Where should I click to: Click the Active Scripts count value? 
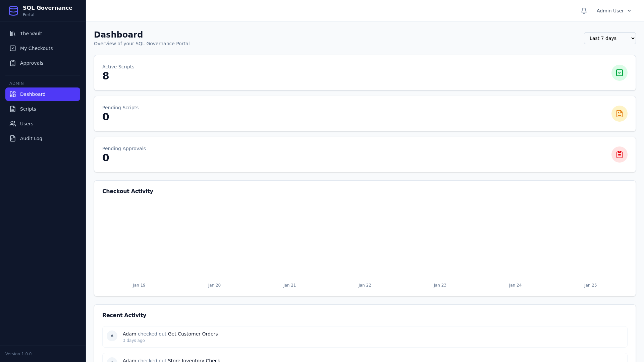tap(106, 76)
